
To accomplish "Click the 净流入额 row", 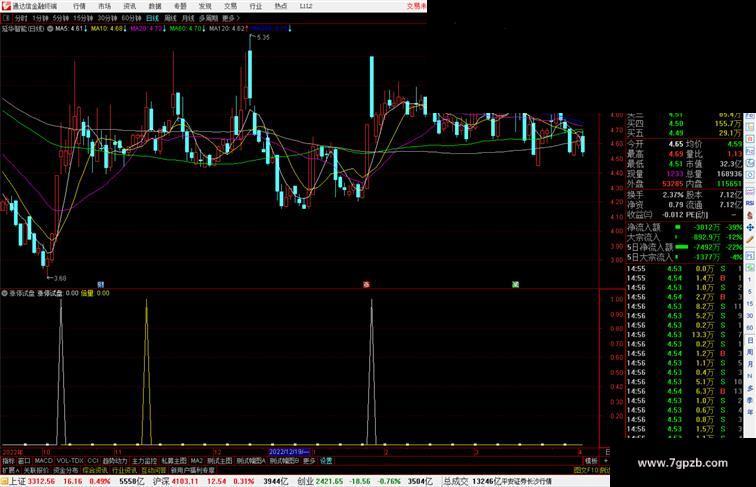I will click(685, 227).
